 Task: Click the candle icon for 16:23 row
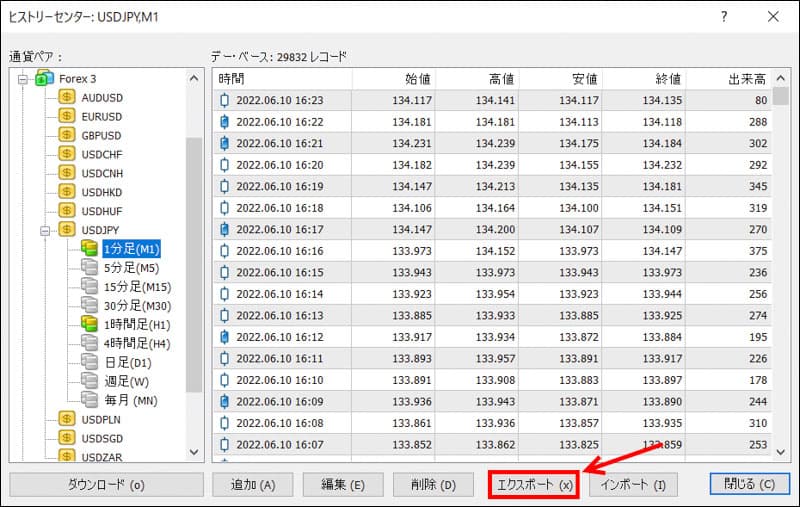(225, 100)
